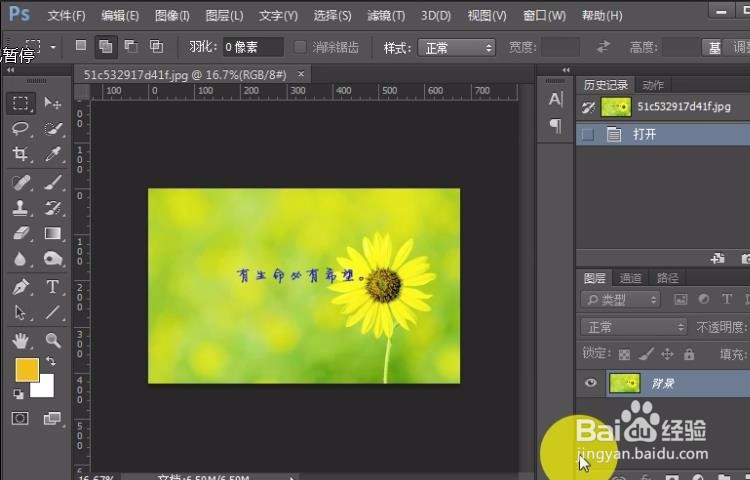Open the 滤镜(T) menu
The image size is (750, 480).
pyautogui.click(x=386, y=16)
